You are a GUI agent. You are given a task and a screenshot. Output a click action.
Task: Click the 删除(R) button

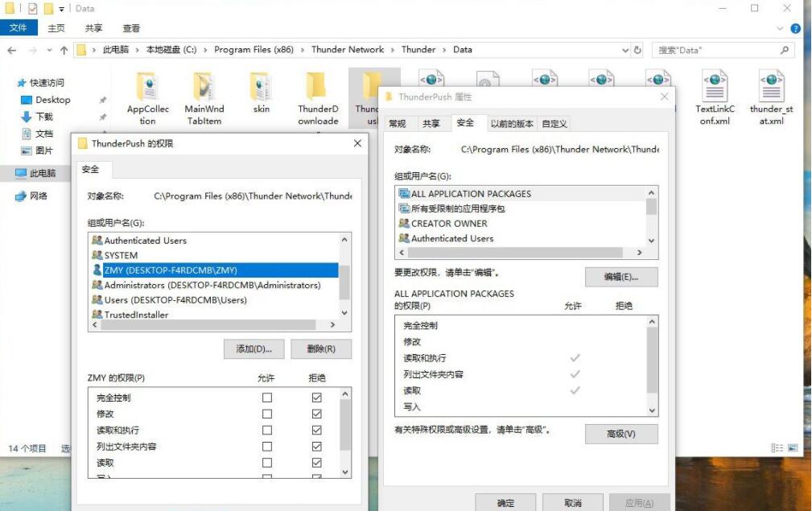click(x=321, y=349)
